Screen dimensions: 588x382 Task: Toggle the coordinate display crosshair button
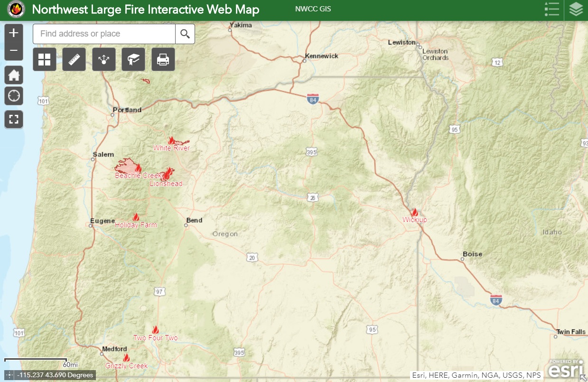click(10, 375)
